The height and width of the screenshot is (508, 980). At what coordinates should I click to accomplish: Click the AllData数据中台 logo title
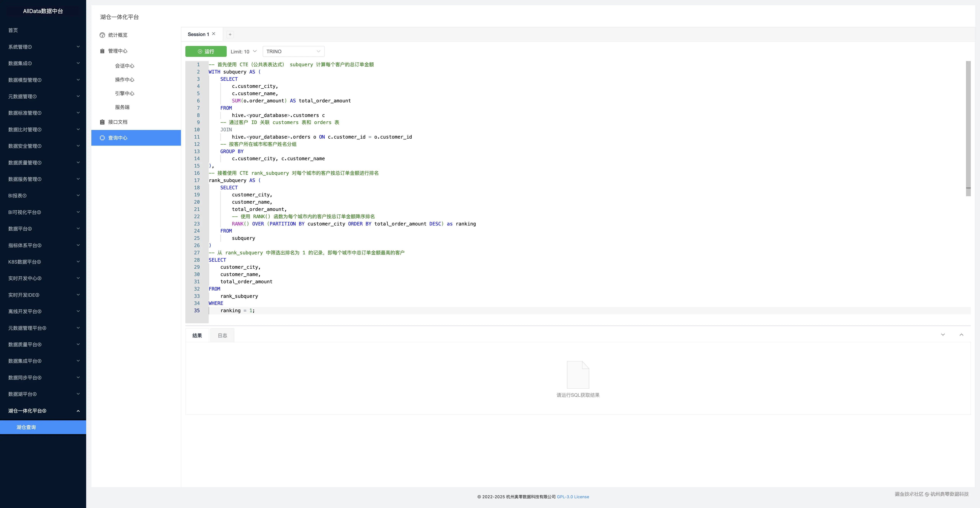click(x=43, y=11)
